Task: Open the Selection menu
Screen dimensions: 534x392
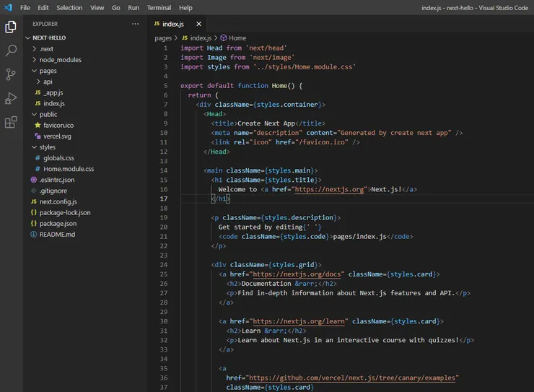Action: 69,7
